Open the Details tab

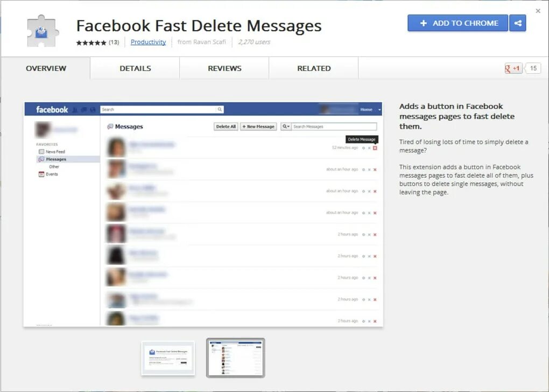coord(135,68)
